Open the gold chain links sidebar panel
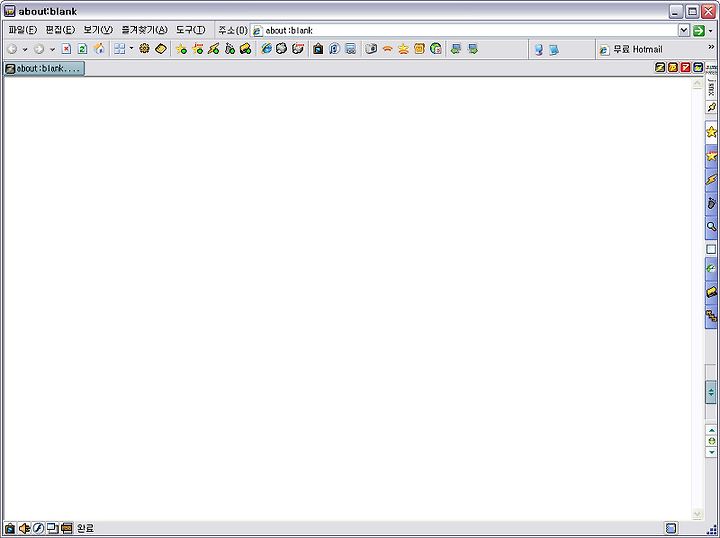The image size is (720, 538). point(711,316)
